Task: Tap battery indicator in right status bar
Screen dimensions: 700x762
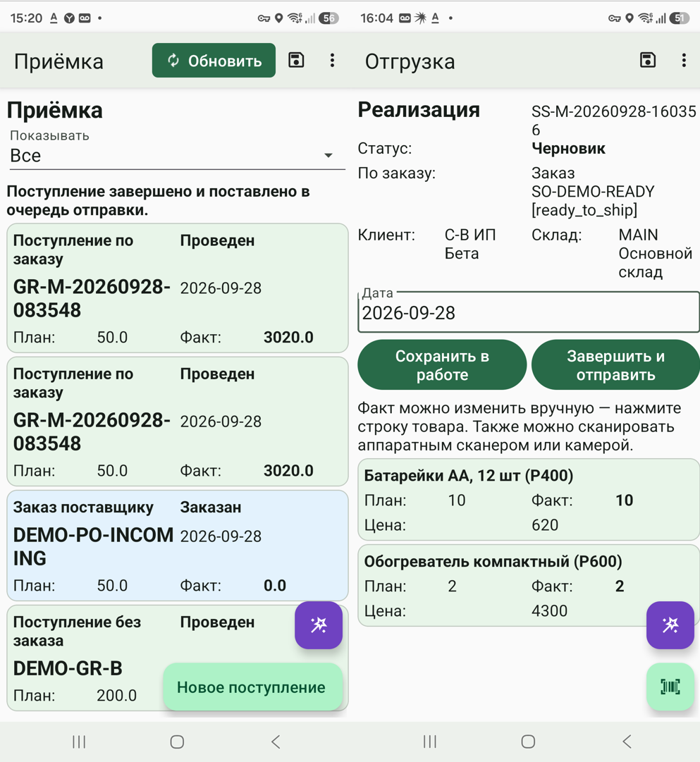Action: [x=679, y=18]
